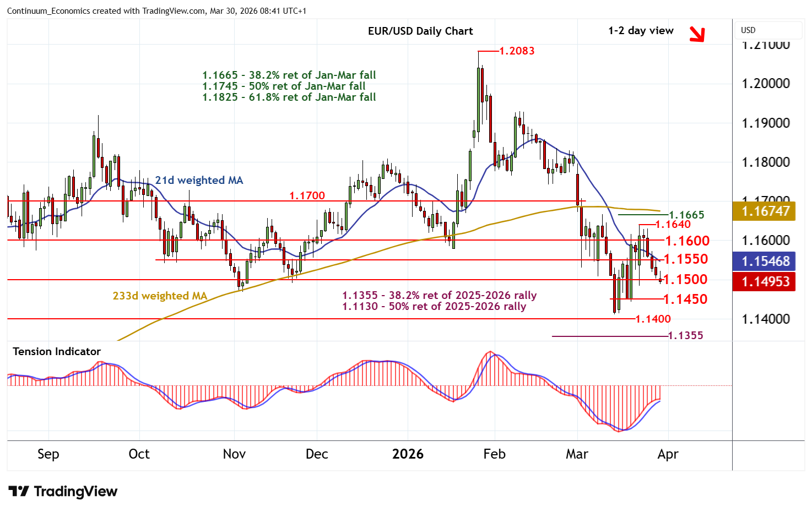
Task: Select the 21d weighted MA label
Action: (199, 180)
